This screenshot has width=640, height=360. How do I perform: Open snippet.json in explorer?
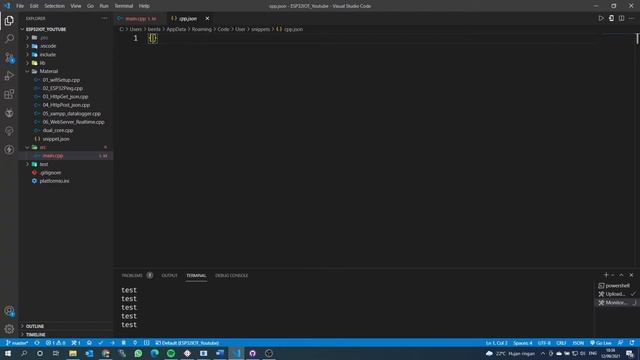pyautogui.click(x=56, y=139)
